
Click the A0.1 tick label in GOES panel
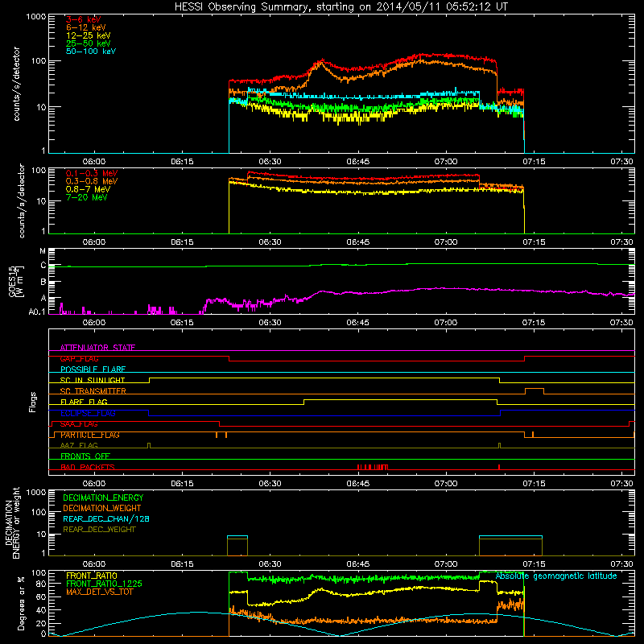pyautogui.click(x=36, y=312)
